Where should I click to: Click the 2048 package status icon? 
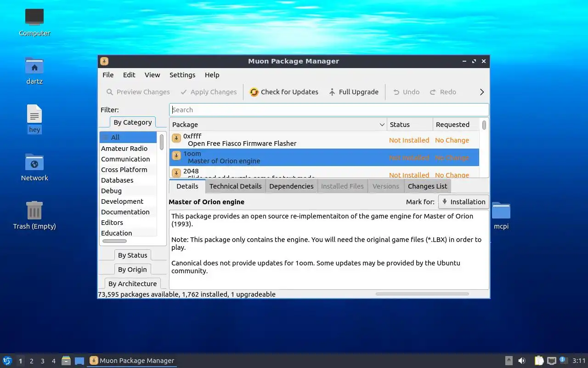click(176, 173)
